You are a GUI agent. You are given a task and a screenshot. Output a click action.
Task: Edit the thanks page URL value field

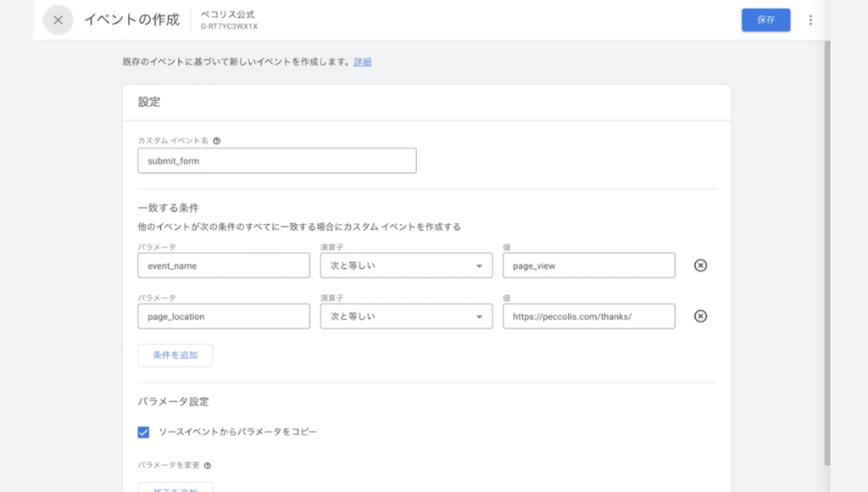tap(588, 316)
